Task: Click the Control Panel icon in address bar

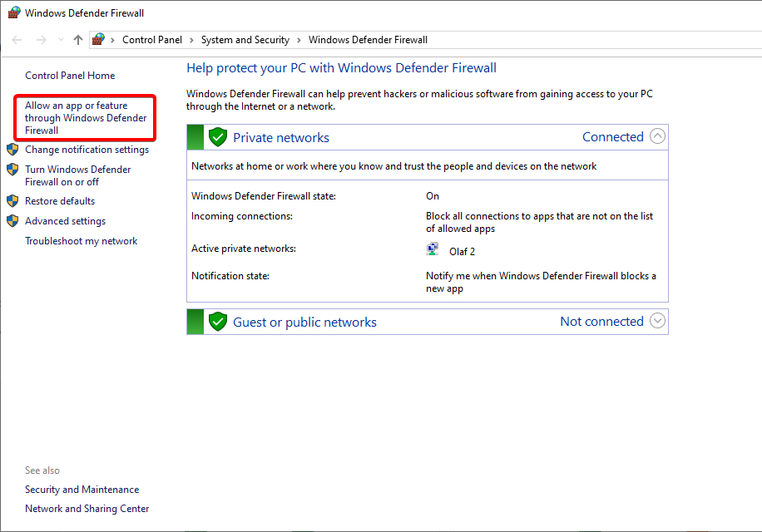Action: [99, 39]
